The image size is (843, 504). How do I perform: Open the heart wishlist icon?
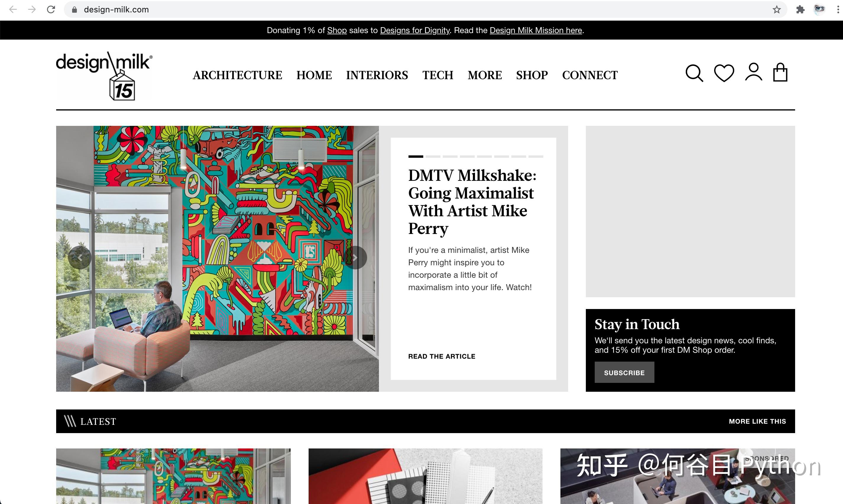(724, 73)
